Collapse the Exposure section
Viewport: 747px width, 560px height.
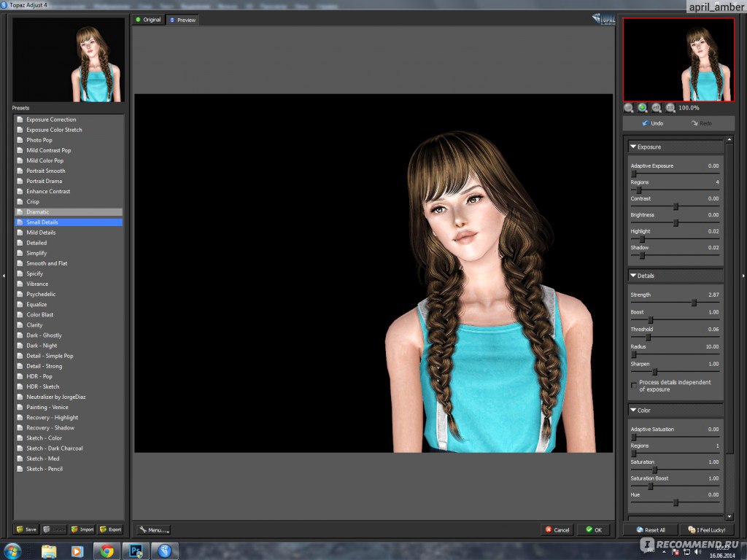click(633, 147)
